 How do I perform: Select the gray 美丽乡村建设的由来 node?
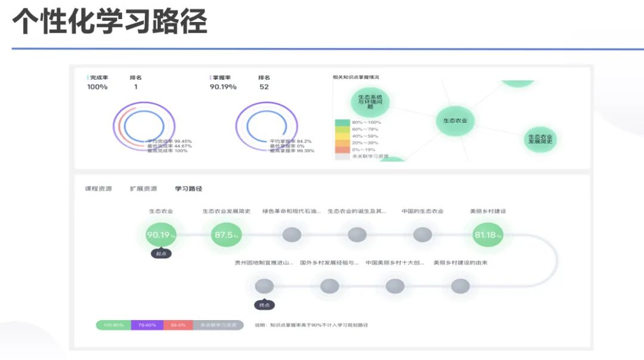click(460, 286)
